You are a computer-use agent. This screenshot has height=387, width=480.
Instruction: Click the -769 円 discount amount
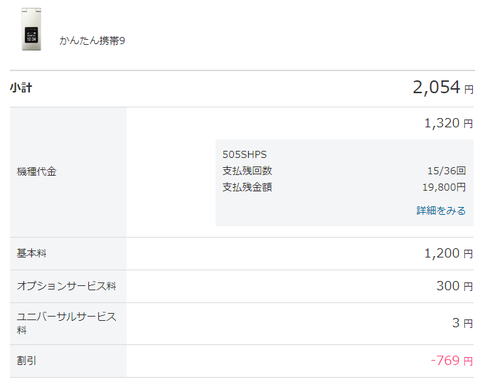452,360
